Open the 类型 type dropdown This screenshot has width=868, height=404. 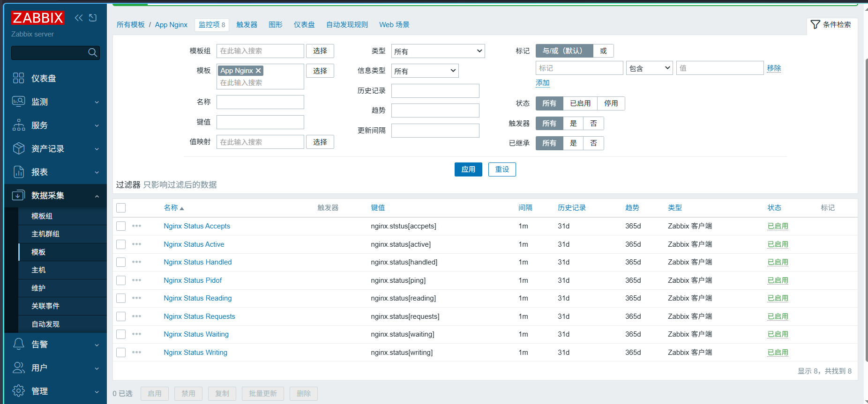[x=438, y=51]
